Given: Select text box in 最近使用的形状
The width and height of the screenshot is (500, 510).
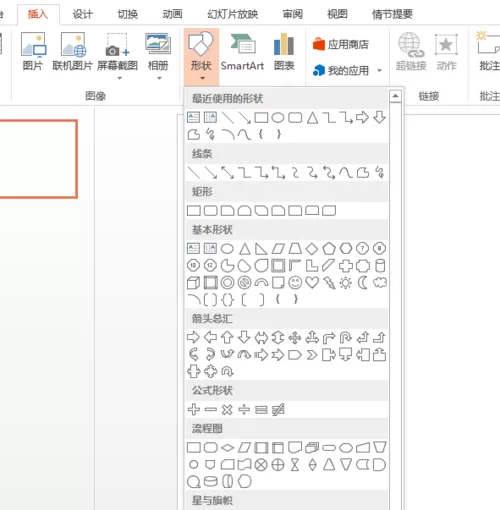Looking at the screenshot, I should point(194,117).
